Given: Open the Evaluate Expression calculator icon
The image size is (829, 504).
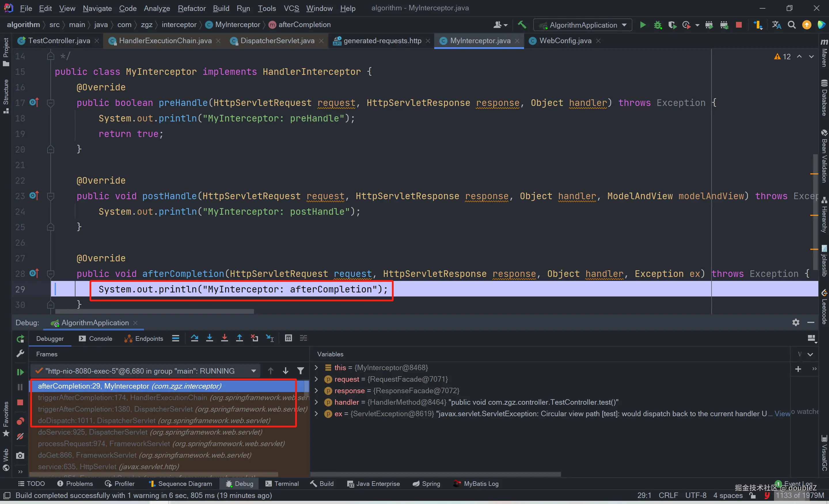Looking at the screenshot, I should coord(288,338).
